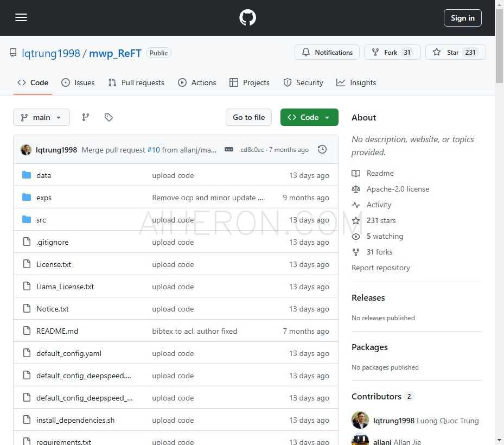The width and height of the screenshot is (504, 445).
Task: Click the src folder icon
Action: click(x=27, y=220)
